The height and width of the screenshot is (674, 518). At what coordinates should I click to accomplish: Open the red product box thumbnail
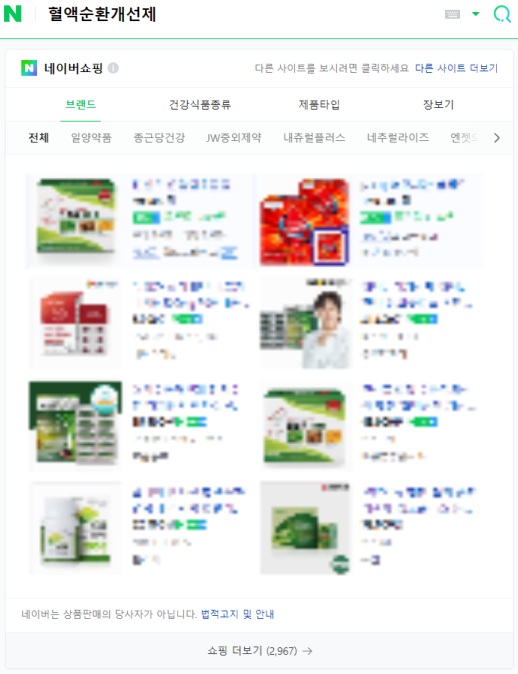[x=304, y=222]
